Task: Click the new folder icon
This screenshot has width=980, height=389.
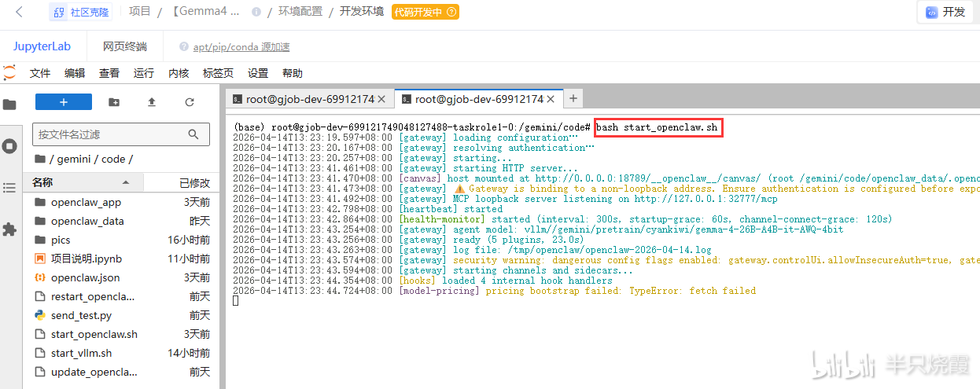Action: coord(114,102)
